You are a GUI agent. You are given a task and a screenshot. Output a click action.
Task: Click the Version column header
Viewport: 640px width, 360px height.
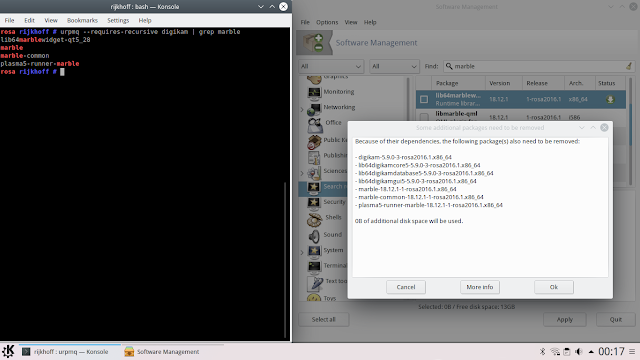pyautogui.click(x=504, y=83)
